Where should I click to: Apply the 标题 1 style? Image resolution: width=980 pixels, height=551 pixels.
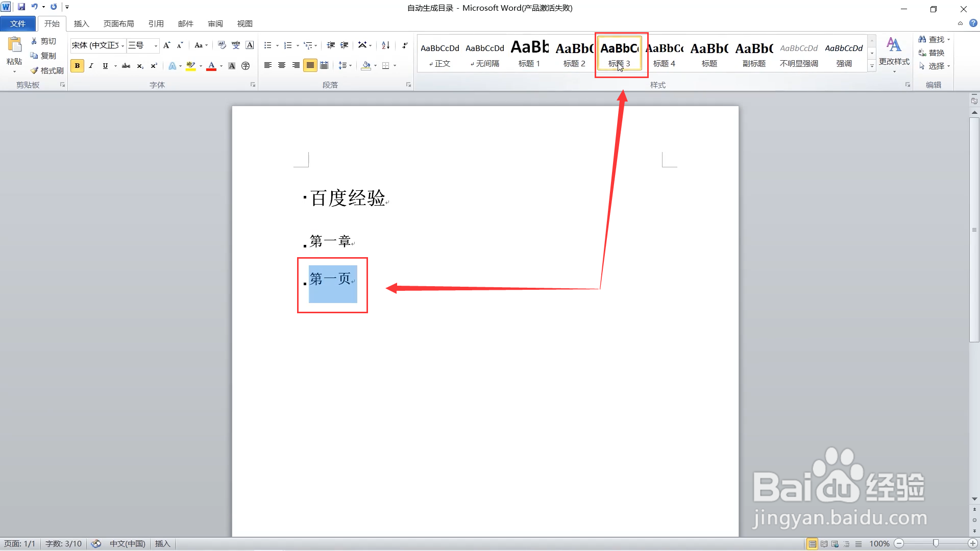click(529, 54)
